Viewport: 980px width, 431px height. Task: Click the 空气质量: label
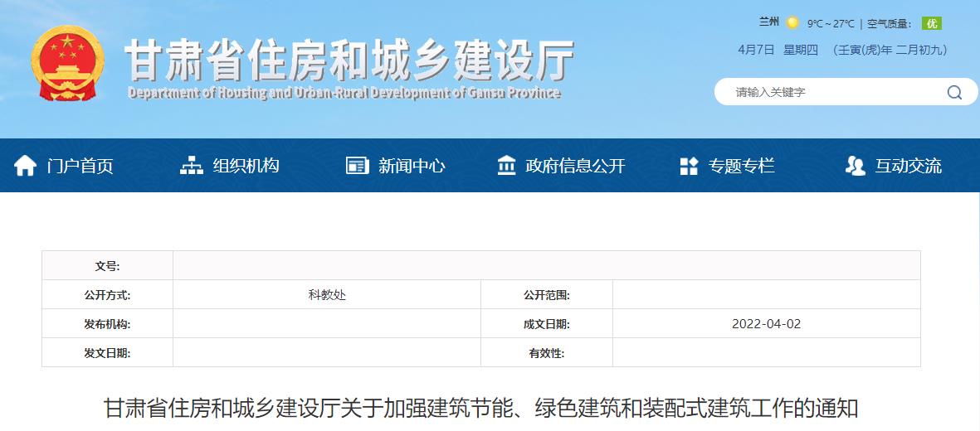coord(890,24)
